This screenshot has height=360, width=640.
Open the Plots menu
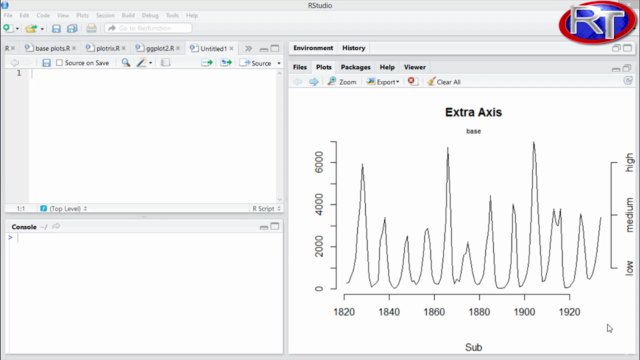point(82,16)
